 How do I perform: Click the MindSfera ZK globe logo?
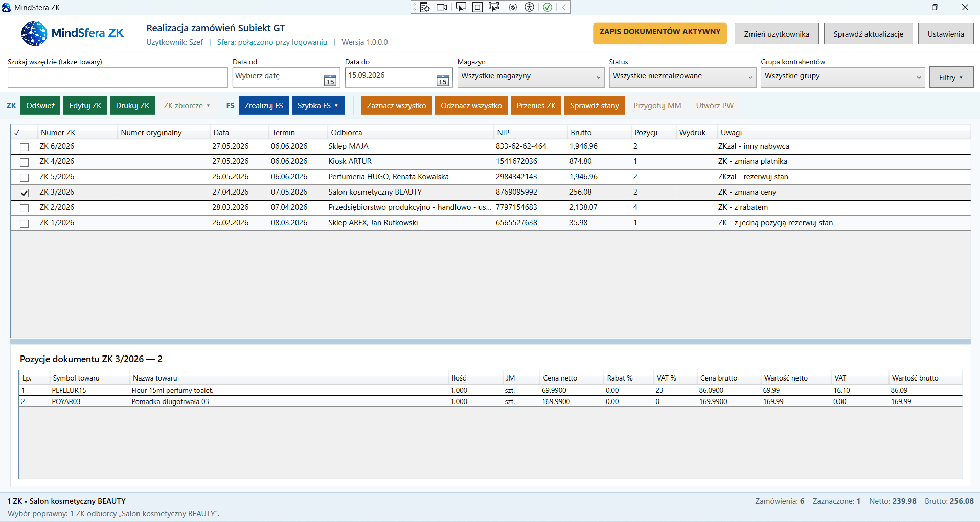point(34,34)
